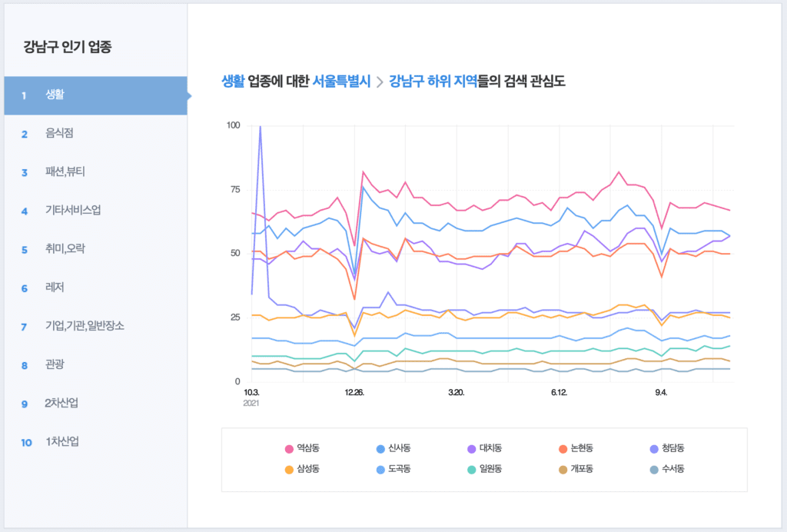Click the 강남구 인기 업종 heading
This screenshot has width=787, height=532.
pyautogui.click(x=68, y=47)
